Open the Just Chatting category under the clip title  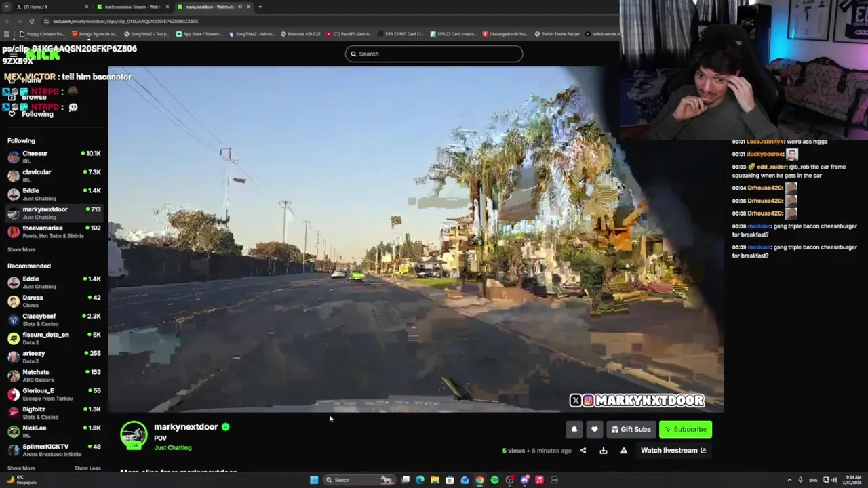tap(173, 448)
